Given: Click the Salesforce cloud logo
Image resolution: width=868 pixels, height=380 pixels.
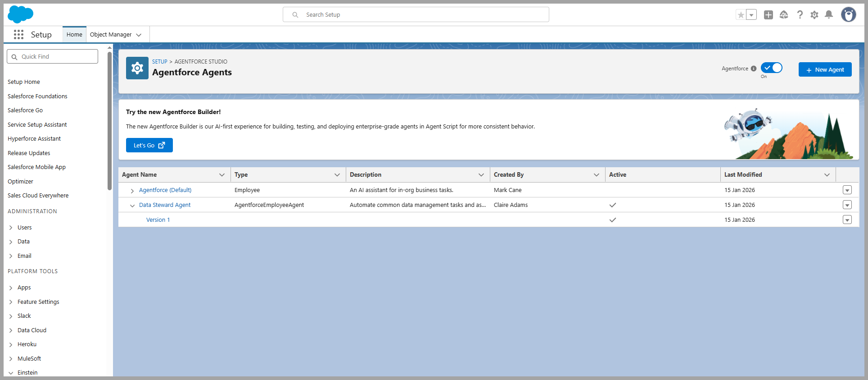Looking at the screenshot, I should tap(20, 14).
